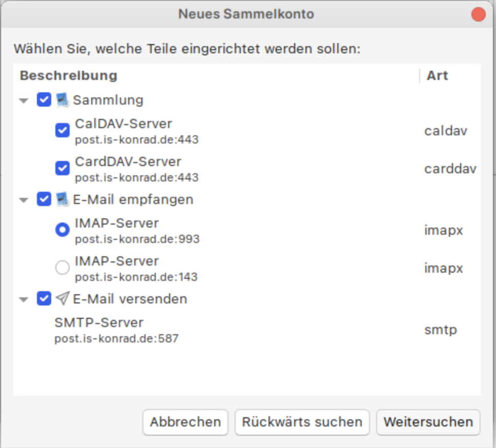496x448 pixels.
Task: Click the Rückwärts suchen button
Action: coord(302,422)
